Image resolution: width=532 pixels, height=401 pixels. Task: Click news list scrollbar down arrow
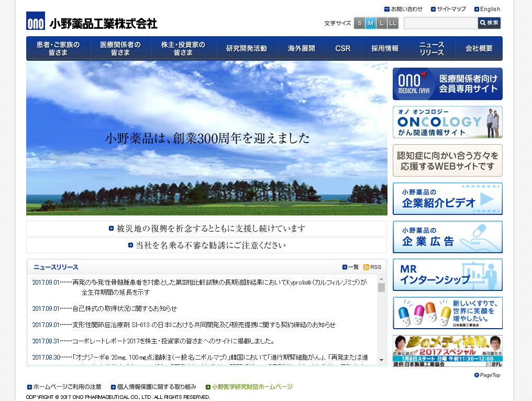pos(381,360)
